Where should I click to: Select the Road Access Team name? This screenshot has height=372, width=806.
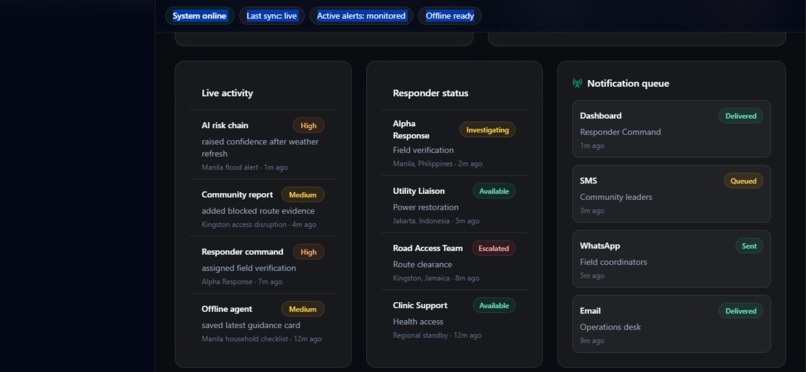click(428, 248)
